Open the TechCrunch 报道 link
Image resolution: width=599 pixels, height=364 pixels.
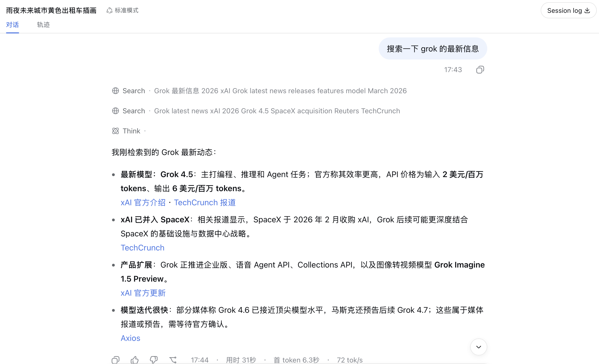205,202
